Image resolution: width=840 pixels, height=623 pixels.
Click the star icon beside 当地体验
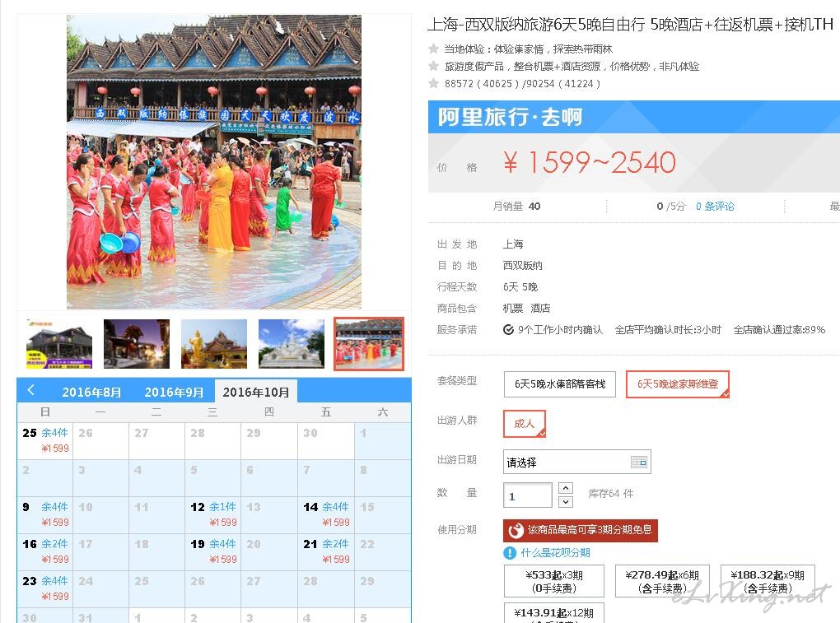[x=433, y=49]
